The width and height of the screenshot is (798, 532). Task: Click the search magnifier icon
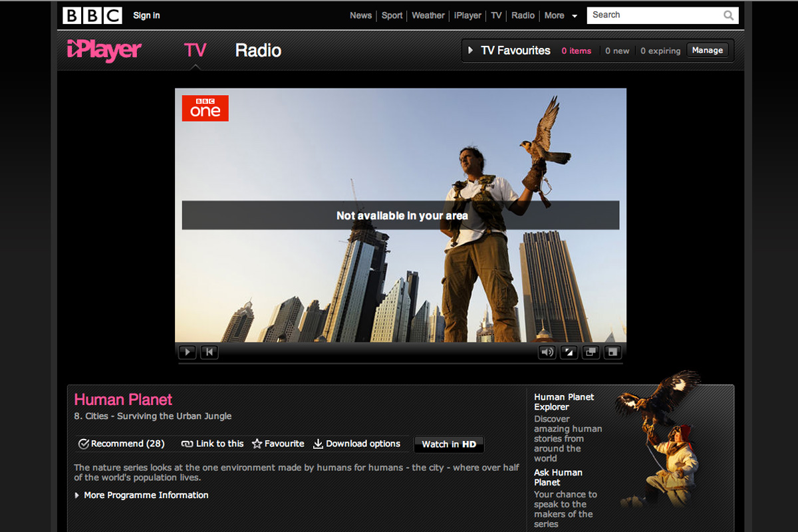(729, 15)
